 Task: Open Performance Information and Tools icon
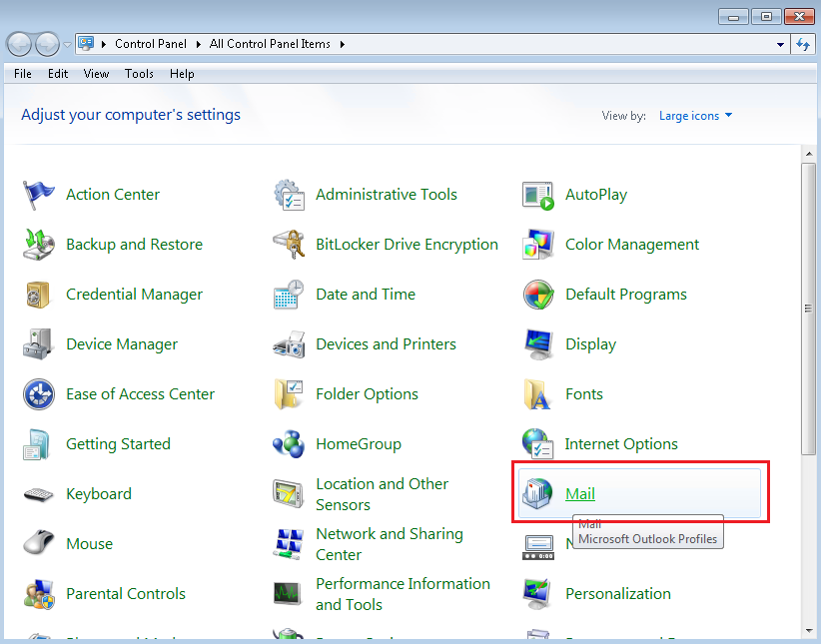(288, 594)
